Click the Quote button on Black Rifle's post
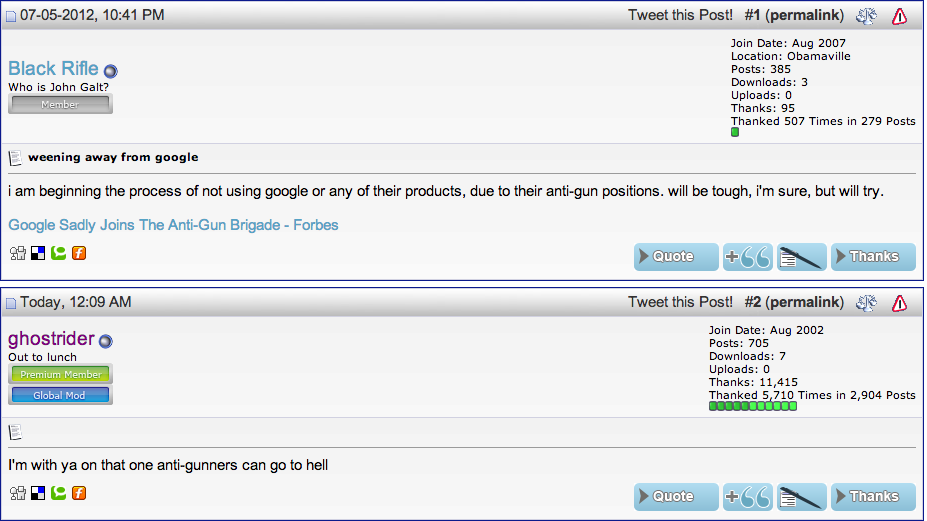Viewport: 927px width, 521px height. (x=676, y=257)
